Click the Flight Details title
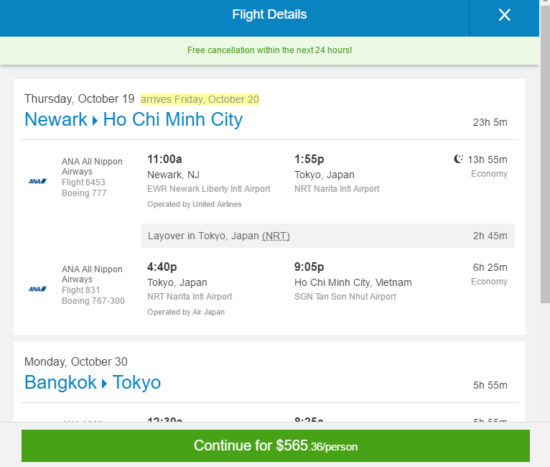Screen dimensions: 550x467 269,15
